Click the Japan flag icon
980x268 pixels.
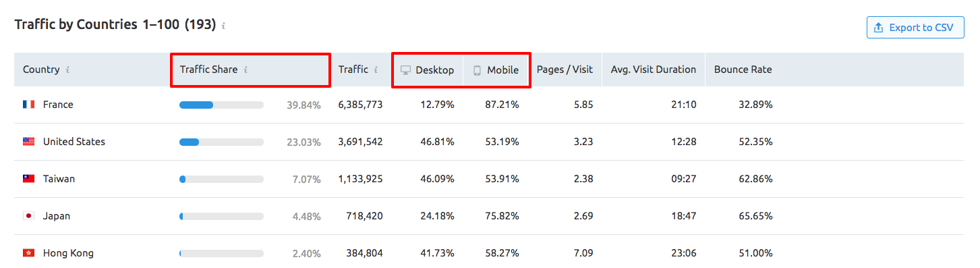coord(28,216)
